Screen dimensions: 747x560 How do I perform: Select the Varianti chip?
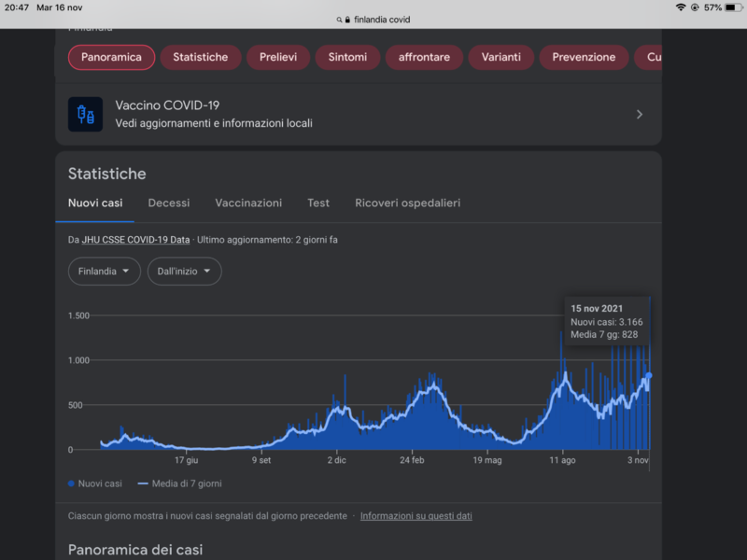[x=500, y=57]
